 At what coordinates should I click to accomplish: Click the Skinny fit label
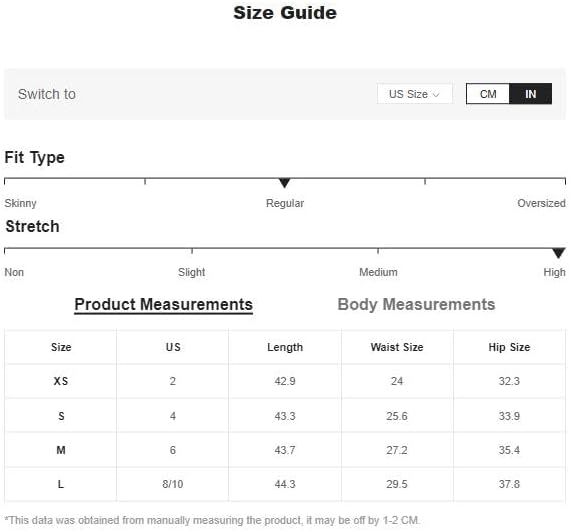point(20,203)
